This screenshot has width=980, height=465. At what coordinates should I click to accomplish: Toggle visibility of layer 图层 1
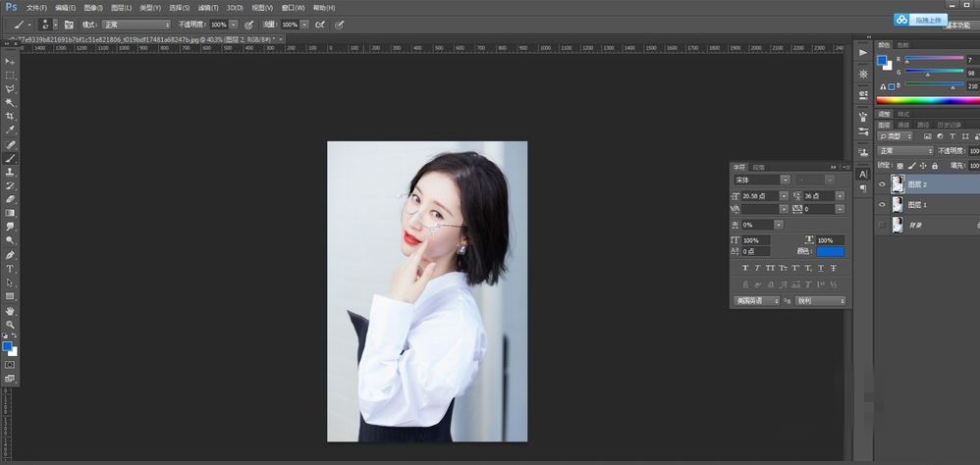pyautogui.click(x=882, y=205)
